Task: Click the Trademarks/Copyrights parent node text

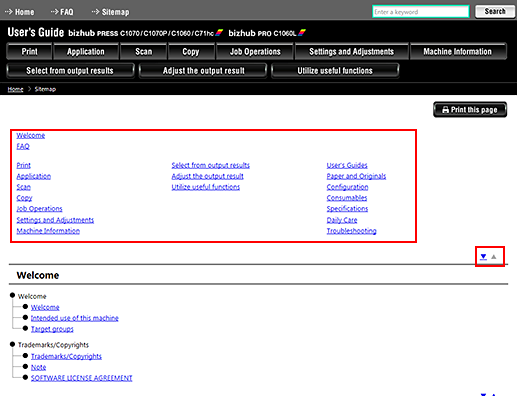Action: (x=53, y=345)
